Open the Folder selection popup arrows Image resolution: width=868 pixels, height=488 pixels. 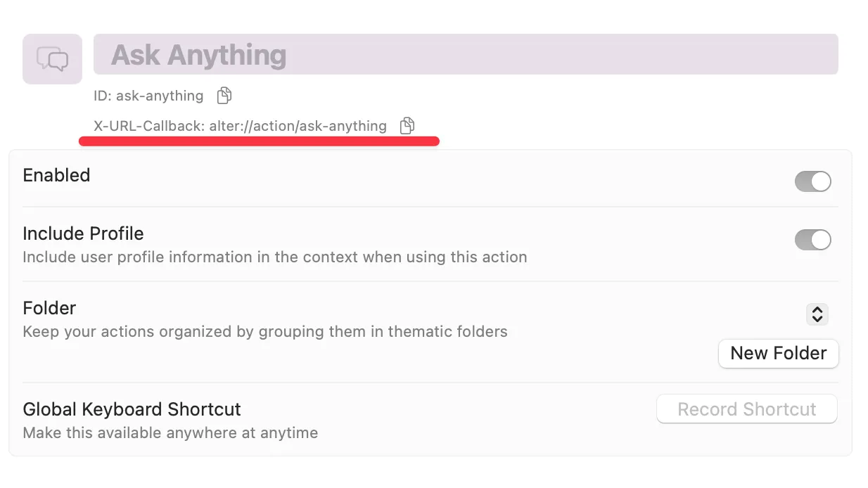click(817, 314)
